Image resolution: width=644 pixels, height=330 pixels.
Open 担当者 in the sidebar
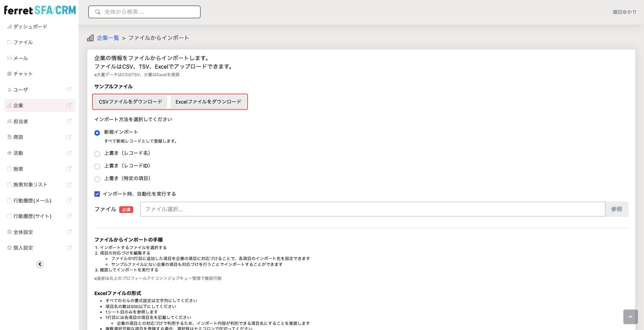(21, 121)
